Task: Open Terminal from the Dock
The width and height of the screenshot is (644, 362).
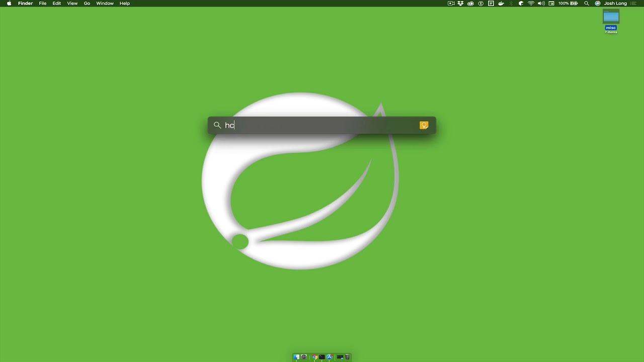Action: 322,357
